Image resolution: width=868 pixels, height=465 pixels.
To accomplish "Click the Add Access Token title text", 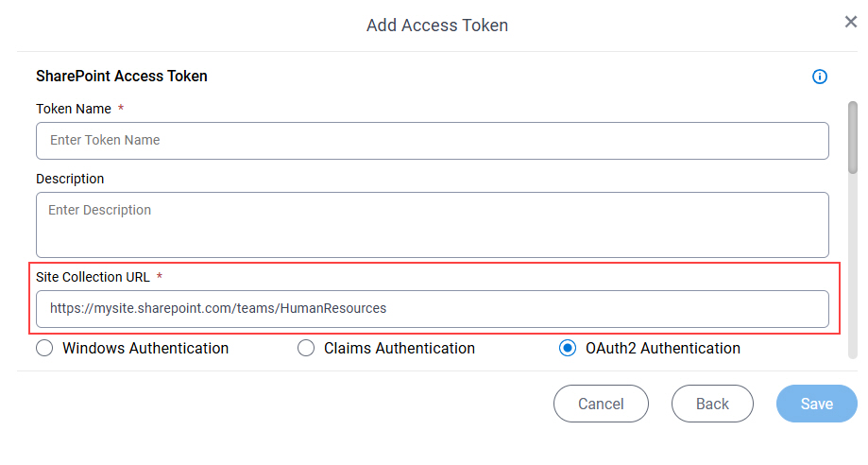I will click(437, 25).
